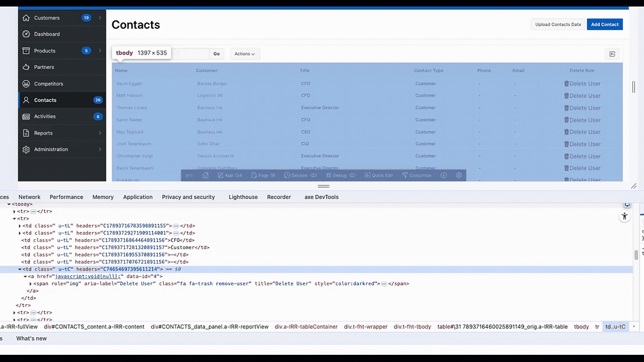Click the trash icon for Thomas Linzey

(566, 108)
